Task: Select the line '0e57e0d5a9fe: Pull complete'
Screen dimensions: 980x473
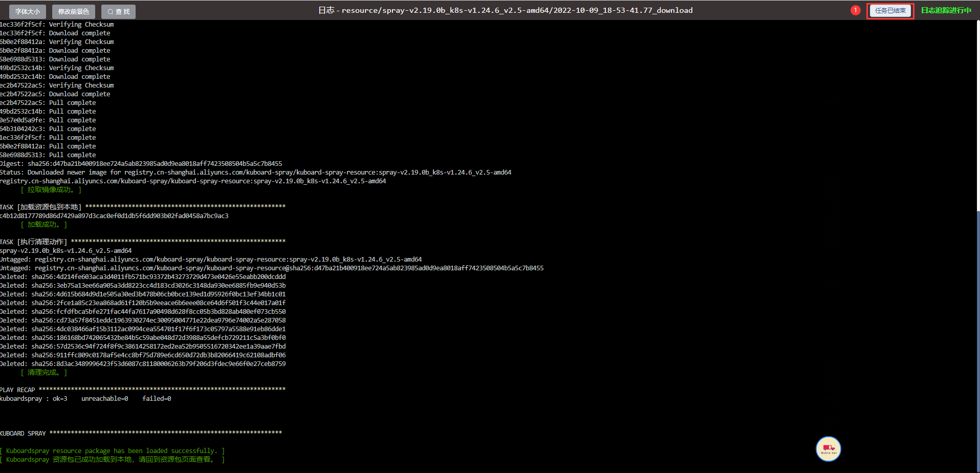Action: 48,120
